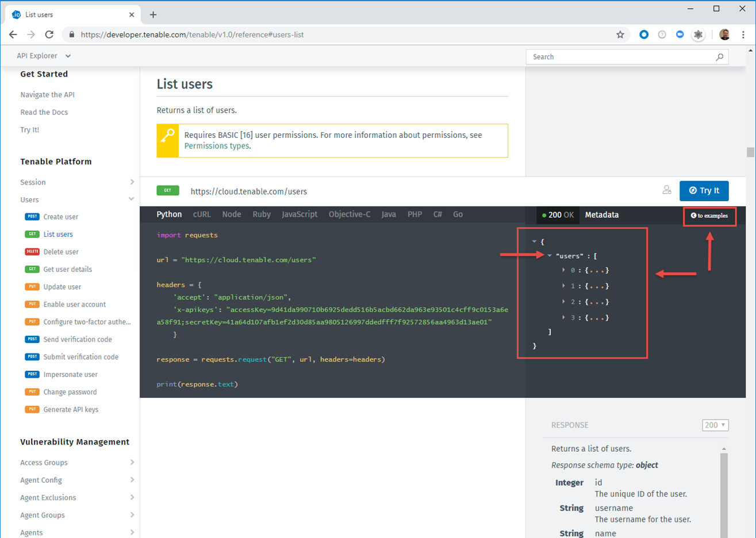Expand item 3 in the JSON response
Image resolution: width=756 pixels, height=538 pixels.
[563, 317]
